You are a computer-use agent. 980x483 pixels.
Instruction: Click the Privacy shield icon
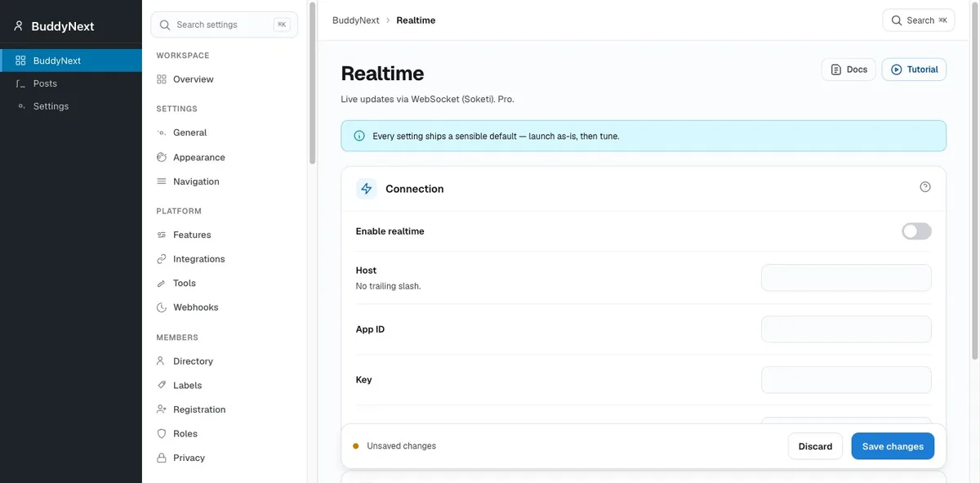pyautogui.click(x=162, y=458)
